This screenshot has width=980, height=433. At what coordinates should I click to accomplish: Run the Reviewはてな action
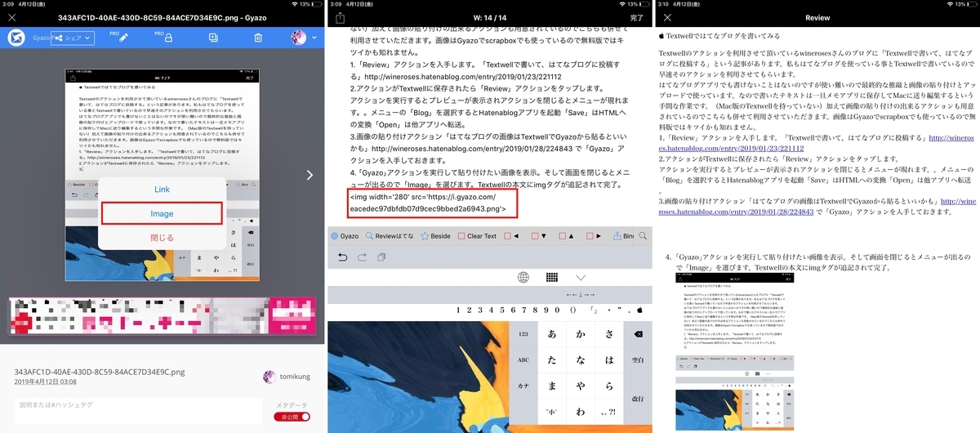tap(389, 236)
